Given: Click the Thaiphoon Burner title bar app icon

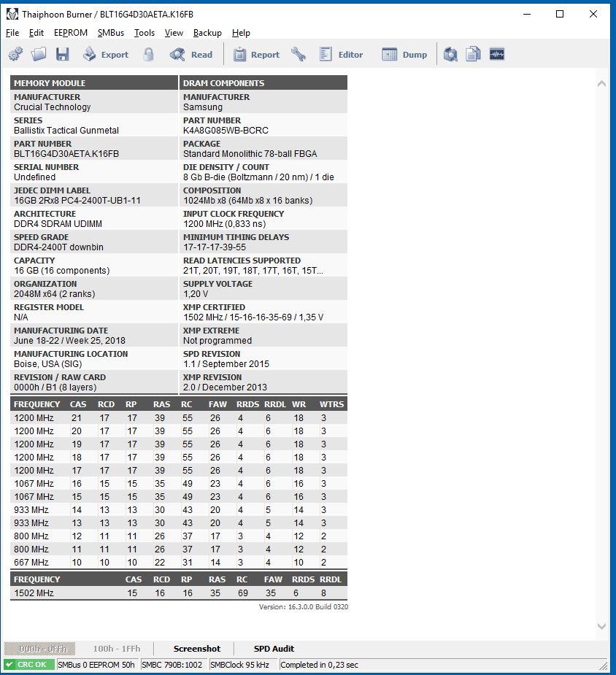Looking at the screenshot, I should point(12,14).
